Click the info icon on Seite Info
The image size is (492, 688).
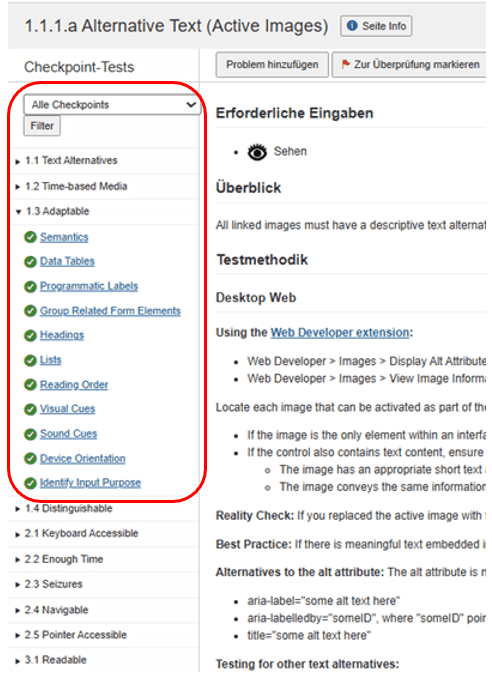[x=352, y=26]
